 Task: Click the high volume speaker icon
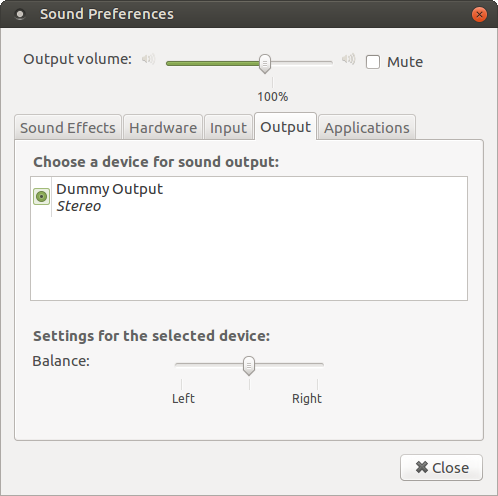tap(348, 59)
